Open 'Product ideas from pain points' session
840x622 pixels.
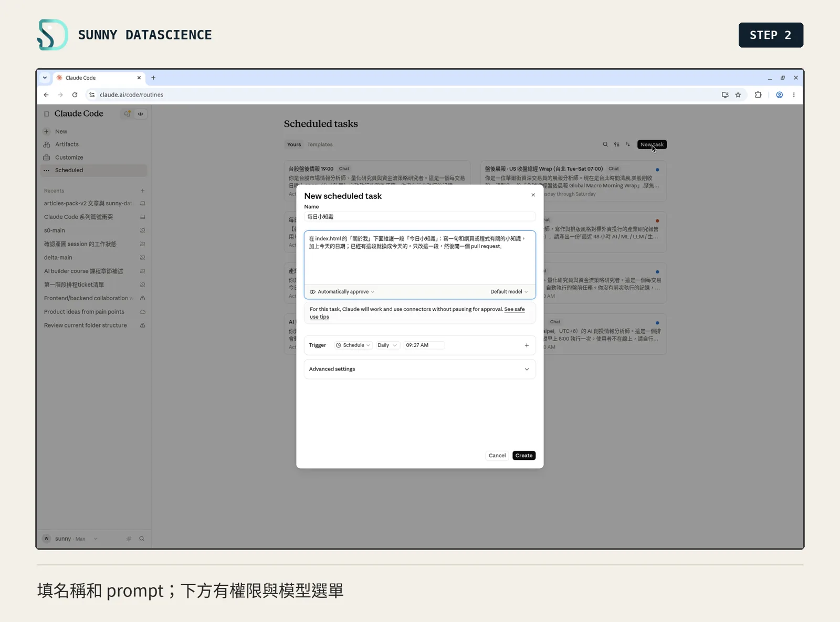coord(94,312)
